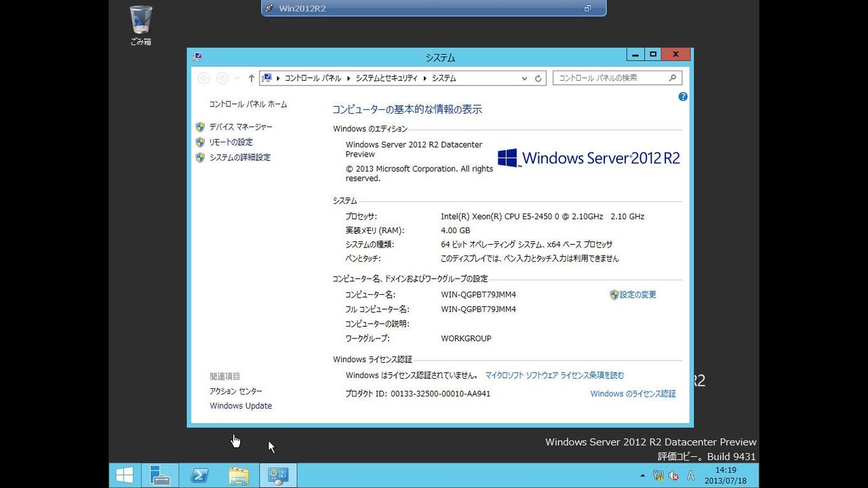Click the 4.00 GB RAM value
The image size is (868, 488).
tap(456, 230)
